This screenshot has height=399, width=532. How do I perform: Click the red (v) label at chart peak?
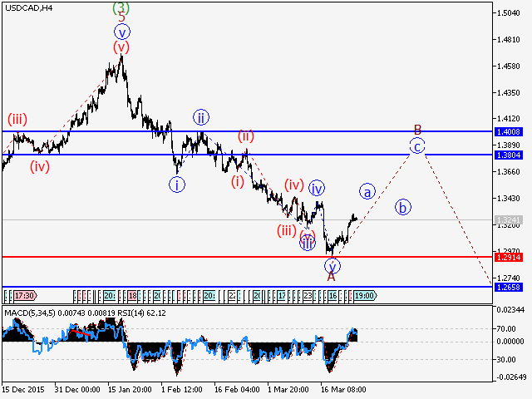[121, 47]
